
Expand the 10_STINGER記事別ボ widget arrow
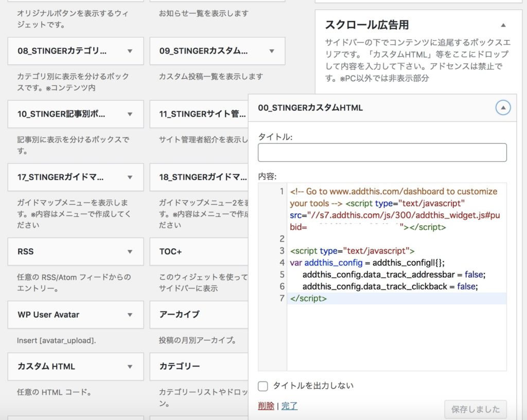point(130,114)
